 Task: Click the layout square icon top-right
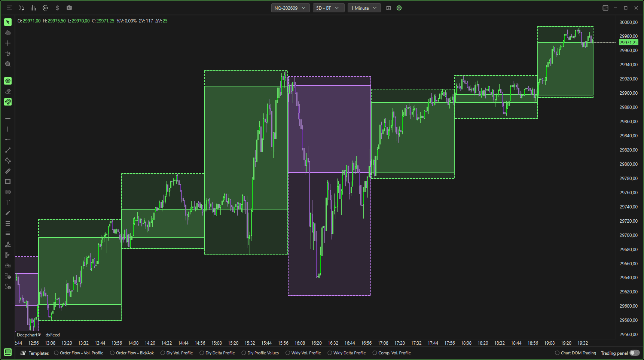(605, 8)
